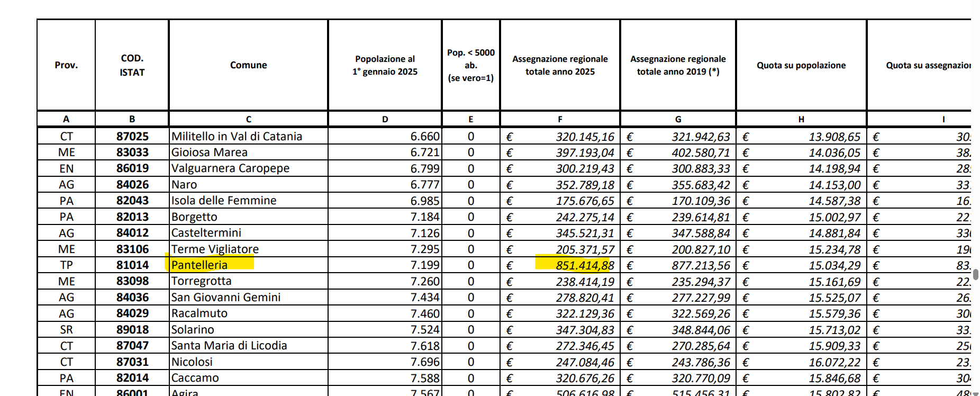Click the highlighted amount 851.414,88
The image size is (980, 396).
click(584, 265)
